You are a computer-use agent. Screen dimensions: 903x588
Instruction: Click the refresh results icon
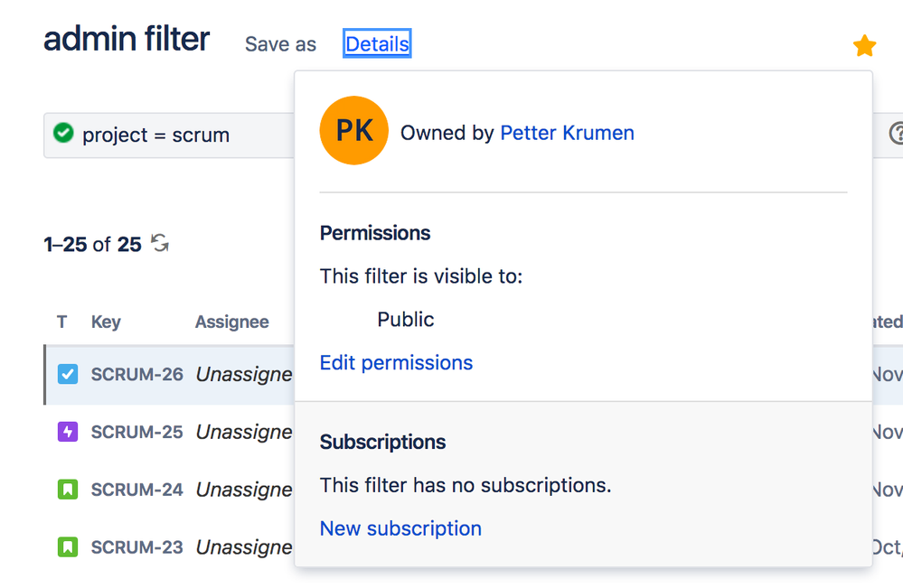pyautogui.click(x=160, y=243)
